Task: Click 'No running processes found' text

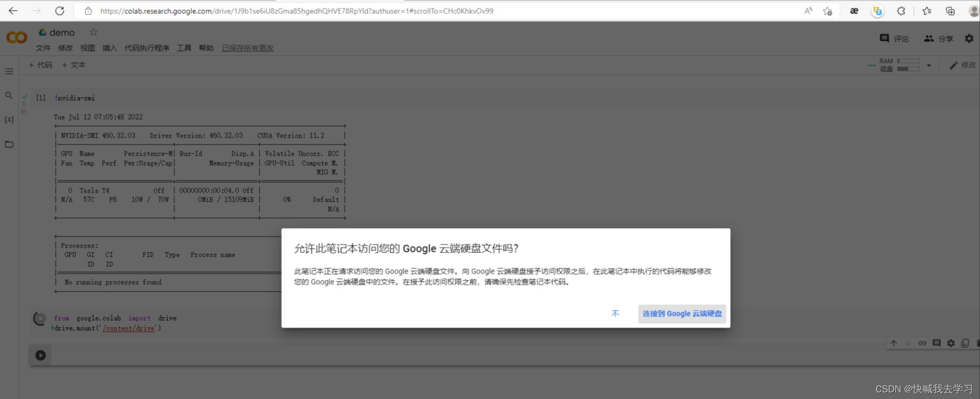Action: (113, 282)
